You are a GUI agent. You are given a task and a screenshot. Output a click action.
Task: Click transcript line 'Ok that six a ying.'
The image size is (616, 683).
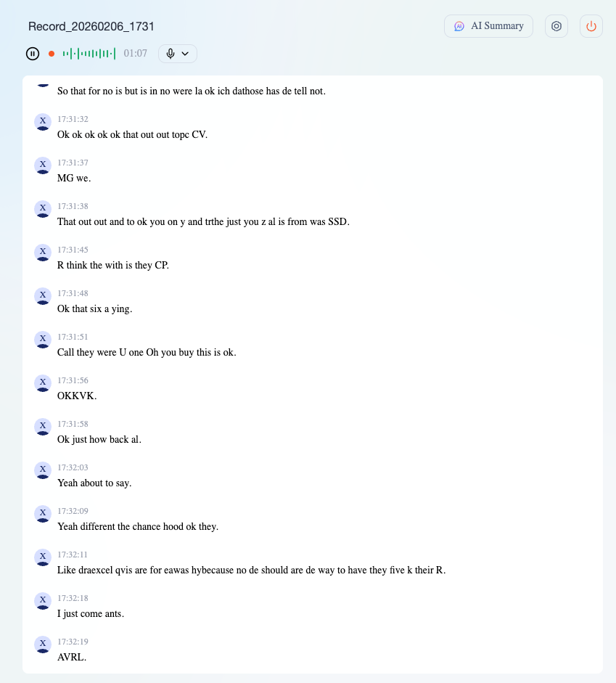coord(94,308)
